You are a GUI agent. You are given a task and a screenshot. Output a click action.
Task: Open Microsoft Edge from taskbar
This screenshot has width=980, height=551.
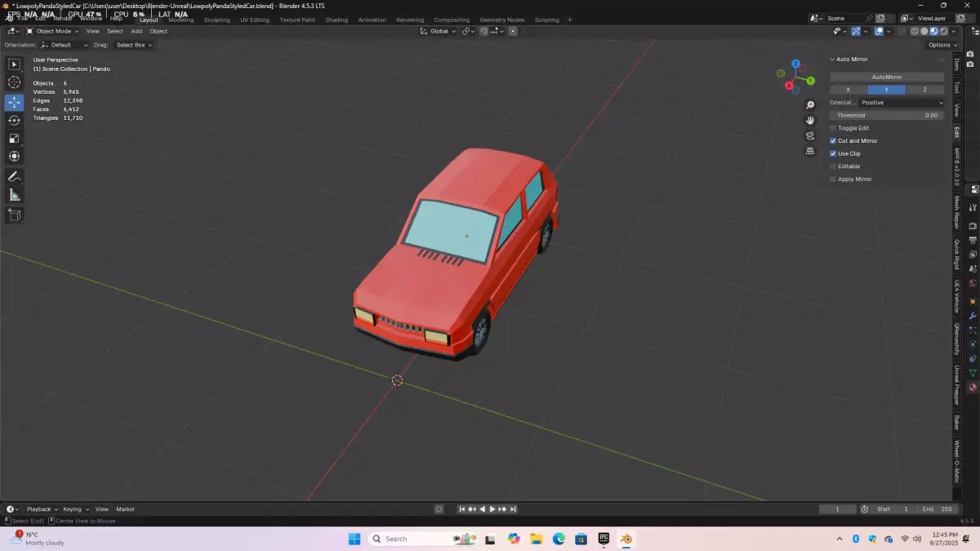559,539
